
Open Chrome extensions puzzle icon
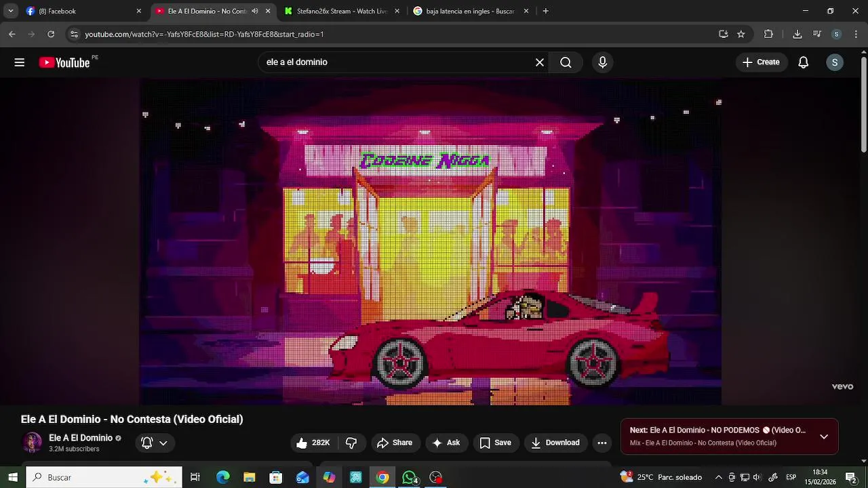click(768, 34)
